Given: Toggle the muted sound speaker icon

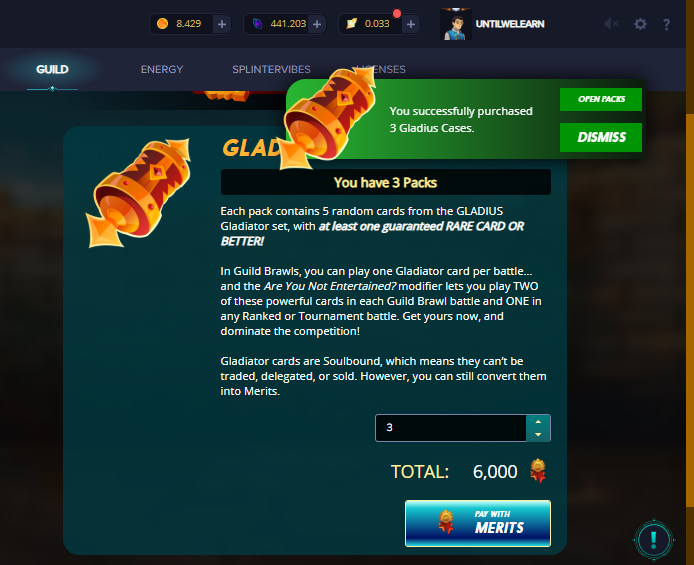Looking at the screenshot, I should (x=612, y=24).
